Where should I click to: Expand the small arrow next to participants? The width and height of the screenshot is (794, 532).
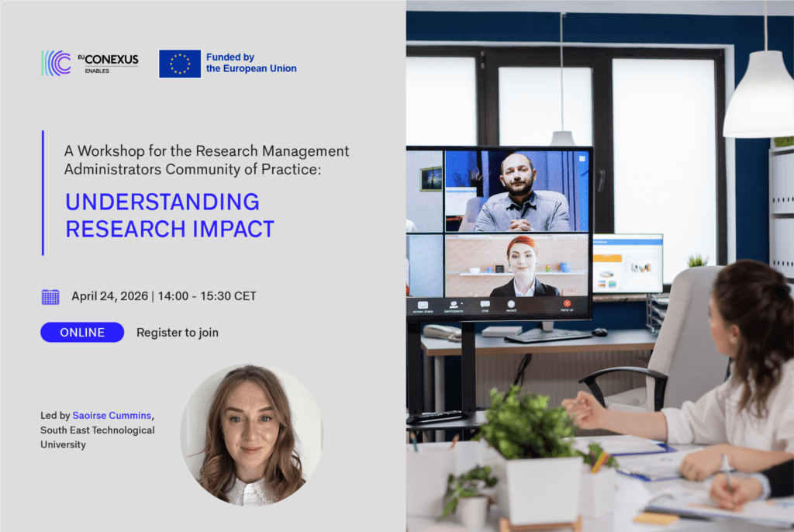(x=463, y=304)
